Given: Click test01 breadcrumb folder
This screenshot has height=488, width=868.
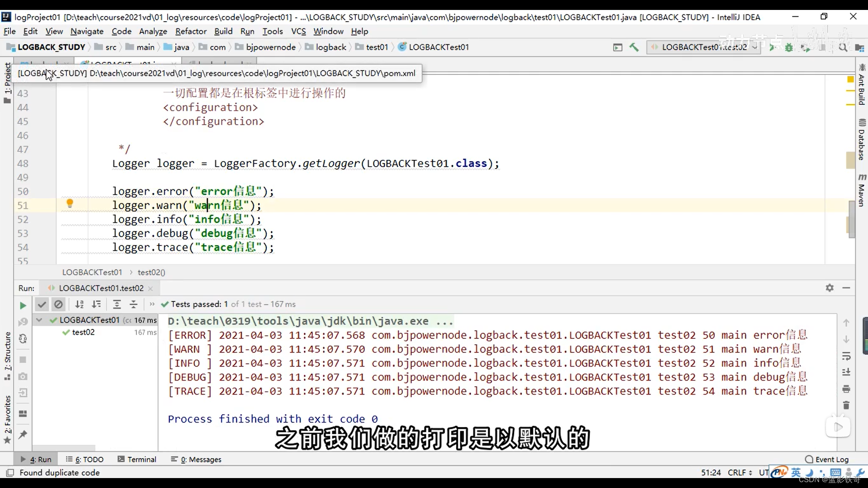Looking at the screenshot, I should (x=372, y=47).
